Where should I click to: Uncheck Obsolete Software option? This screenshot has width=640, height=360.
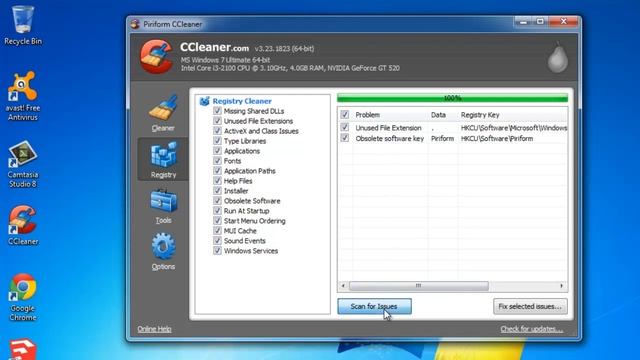(x=217, y=201)
